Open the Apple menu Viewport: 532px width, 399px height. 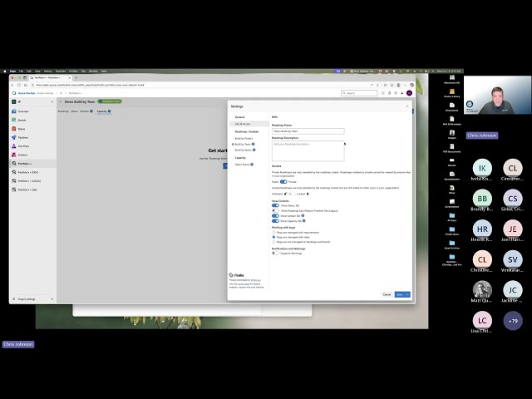click(5, 71)
